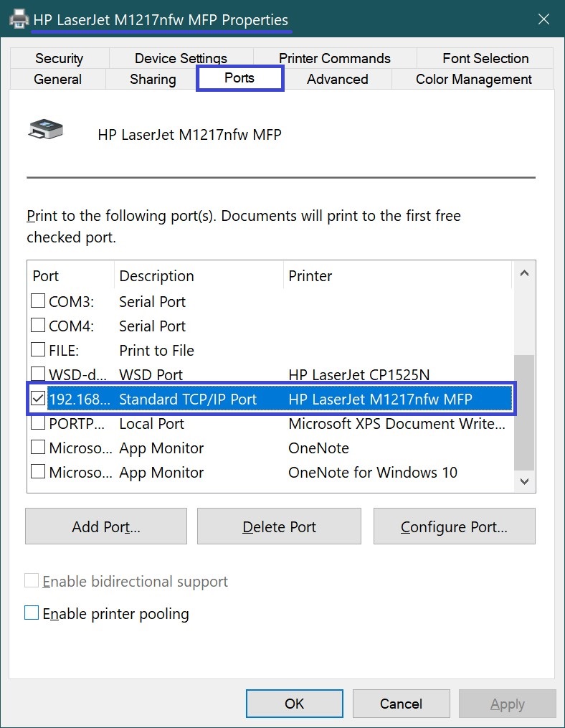Click the HP LaserJet printer image icon
This screenshot has width=565, height=728.
pyautogui.click(x=45, y=129)
